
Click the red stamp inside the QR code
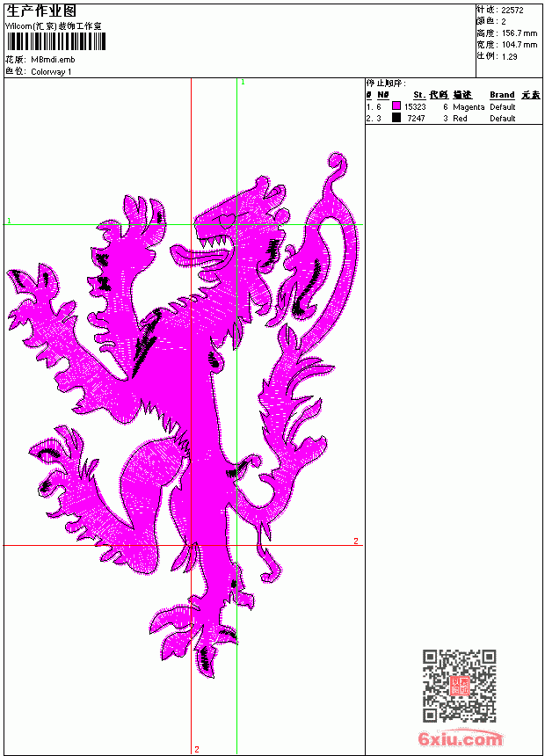[x=460, y=686]
